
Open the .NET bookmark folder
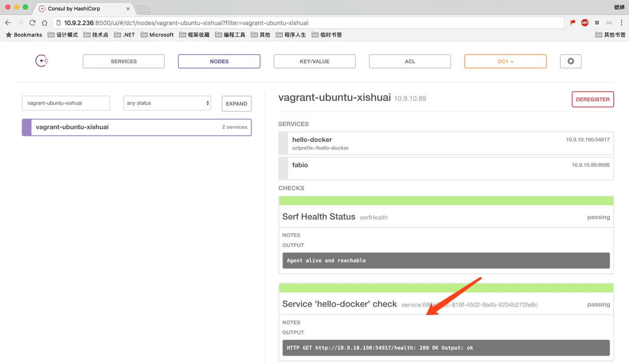[124, 35]
